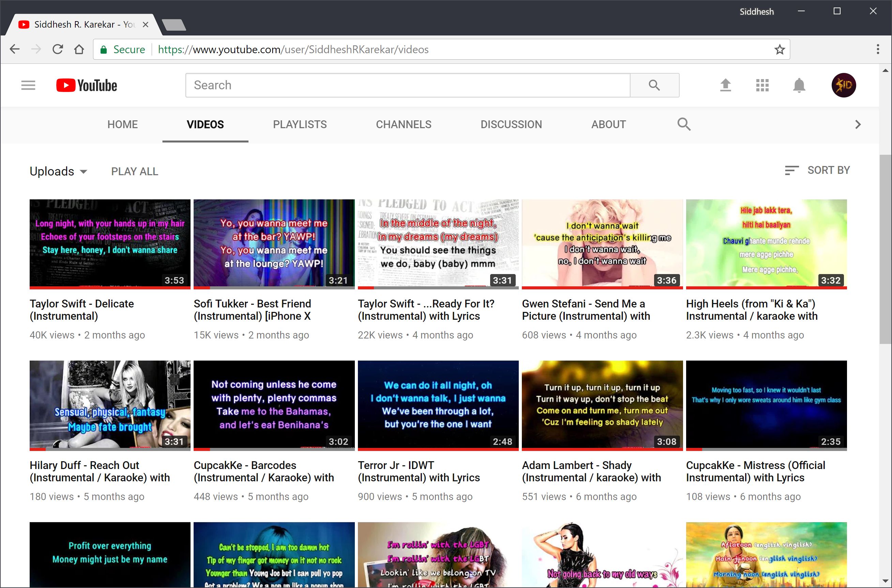Click title Taylor Swift - Delicate (Instrumental)
892x588 pixels.
coord(82,310)
